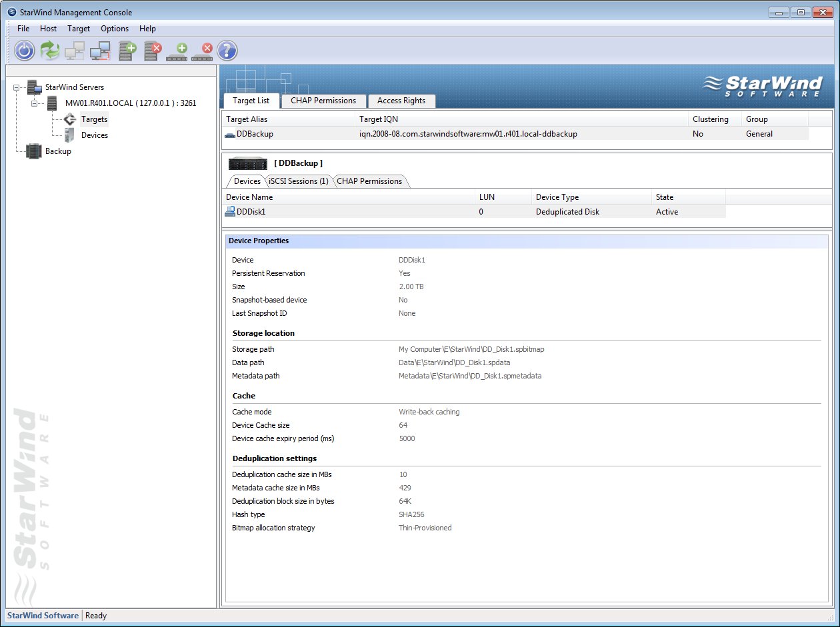Open CHAP Permissions sub-tab under DDBackup
The height and width of the screenshot is (627, 840).
[369, 181]
